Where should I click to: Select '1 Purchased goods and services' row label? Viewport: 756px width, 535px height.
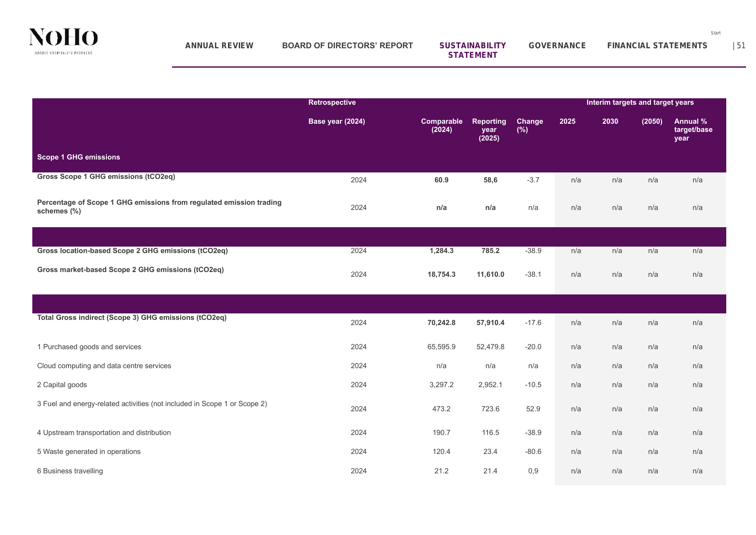coord(89,347)
